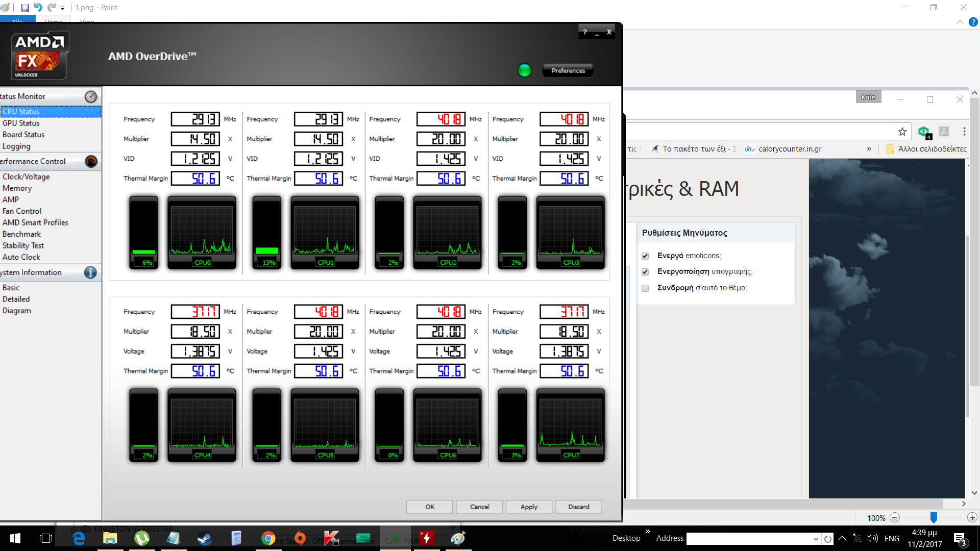
Task: Open Steam from the taskbar
Action: (x=205, y=538)
